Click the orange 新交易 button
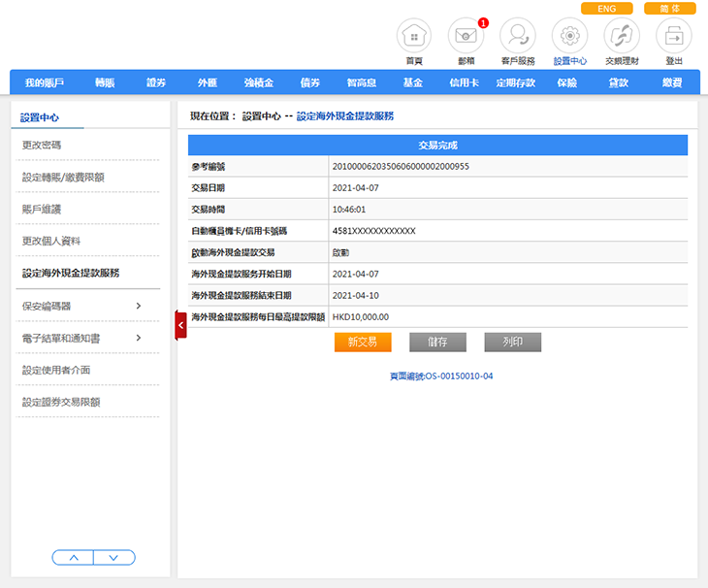 (x=363, y=342)
